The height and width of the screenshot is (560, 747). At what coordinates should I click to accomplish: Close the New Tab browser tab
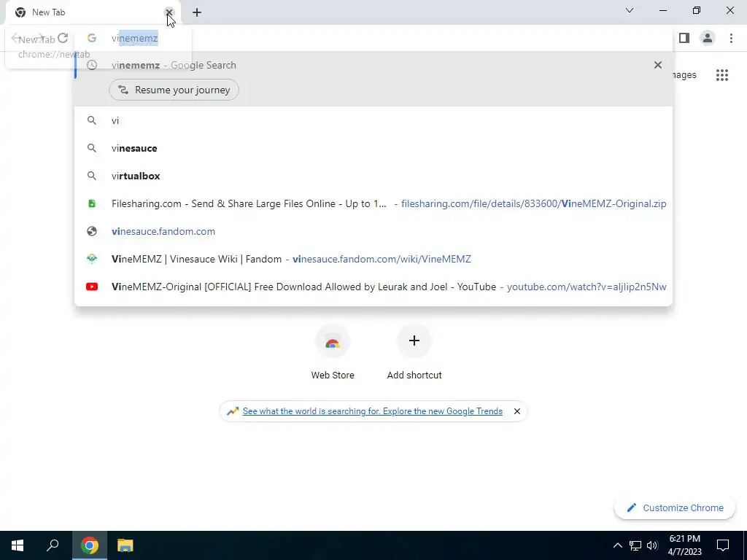169,12
